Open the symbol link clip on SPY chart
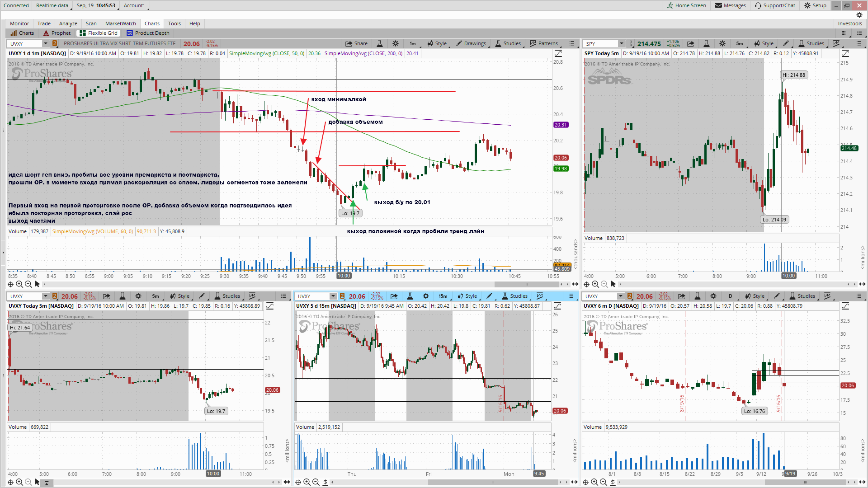 (x=631, y=43)
